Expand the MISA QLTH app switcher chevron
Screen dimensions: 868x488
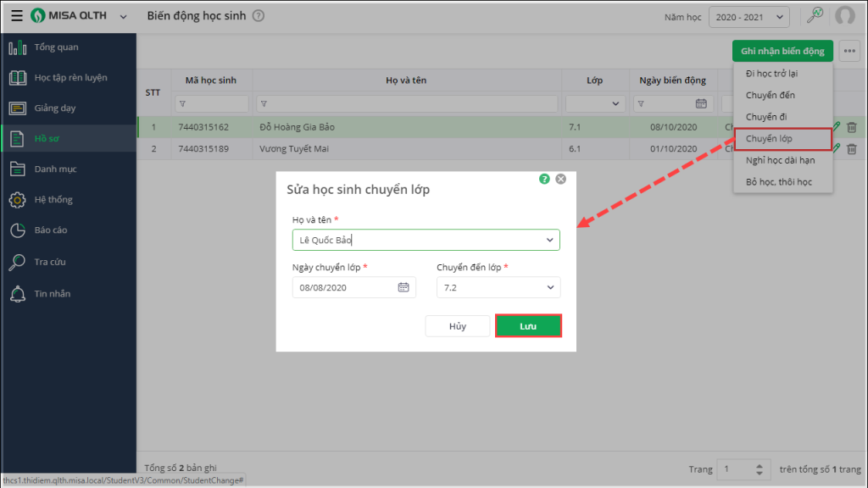click(x=123, y=17)
